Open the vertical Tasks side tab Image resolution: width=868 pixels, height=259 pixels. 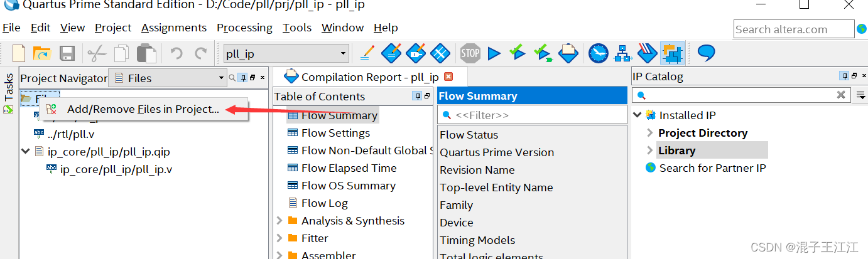click(x=8, y=93)
